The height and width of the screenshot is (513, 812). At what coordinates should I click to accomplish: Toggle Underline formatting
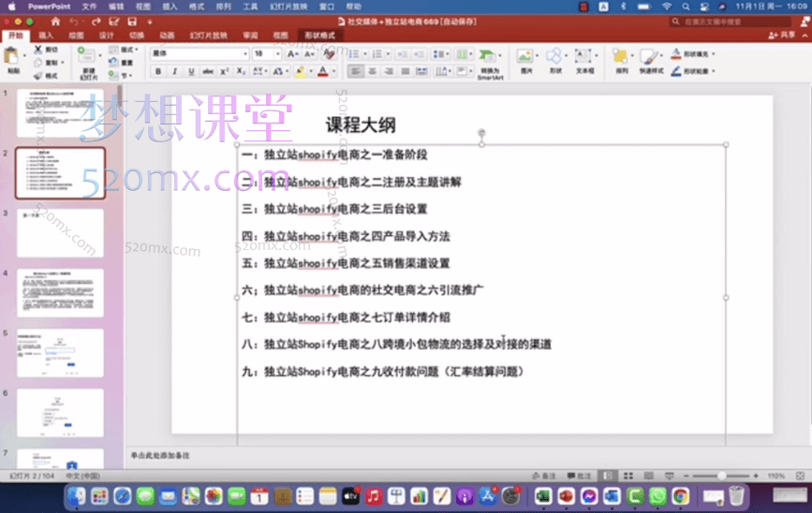[191, 71]
